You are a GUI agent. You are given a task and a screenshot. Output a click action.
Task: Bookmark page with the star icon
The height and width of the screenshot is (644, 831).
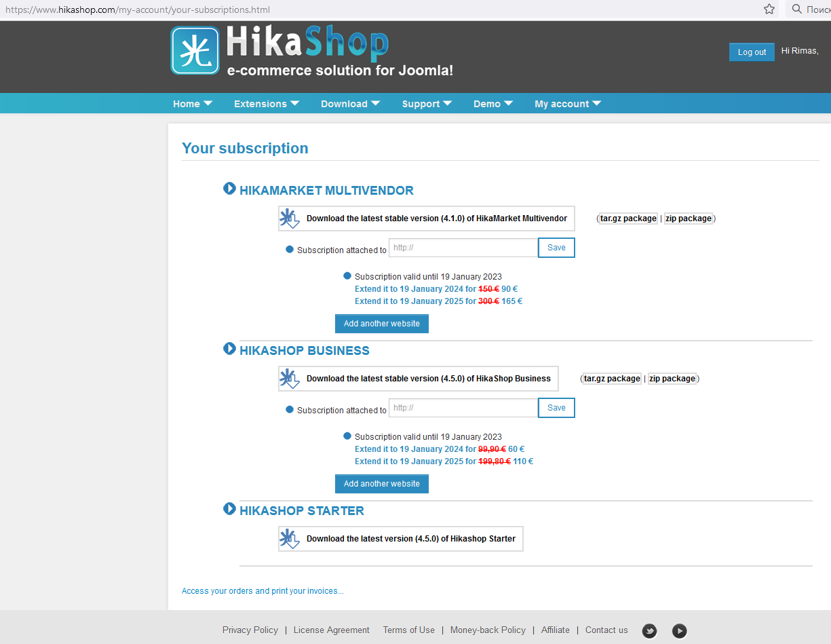(769, 10)
